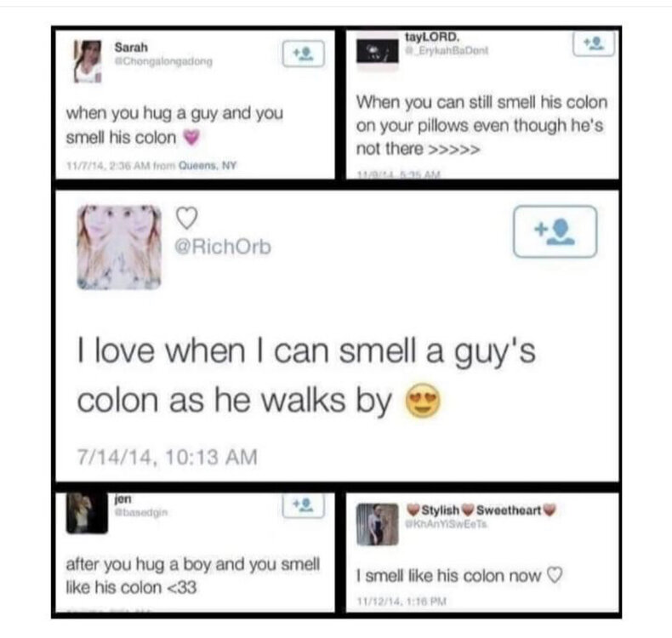Image resolution: width=672 pixels, height=638 pixels.
Task: Click the tayLORD. display name
Action: pyautogui.click(x=432, y=37)
